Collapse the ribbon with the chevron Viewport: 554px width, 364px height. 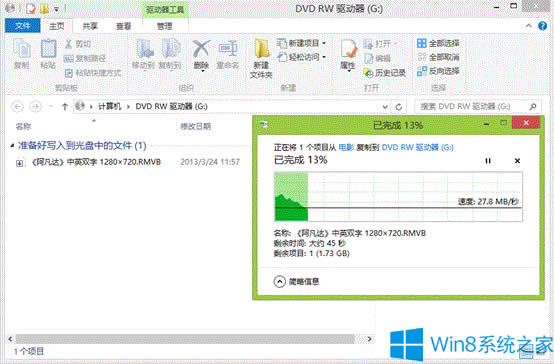click(x=529, y=26)
